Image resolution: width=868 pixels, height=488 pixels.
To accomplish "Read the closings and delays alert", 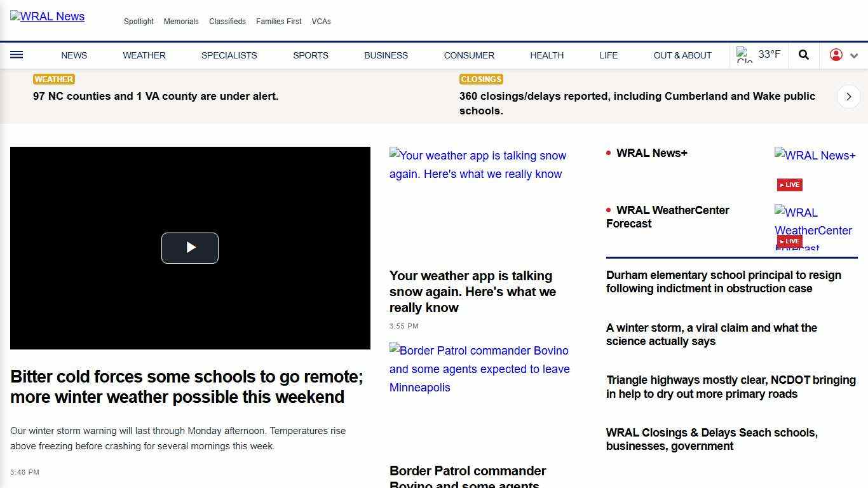I will click(x=637, y=104).
